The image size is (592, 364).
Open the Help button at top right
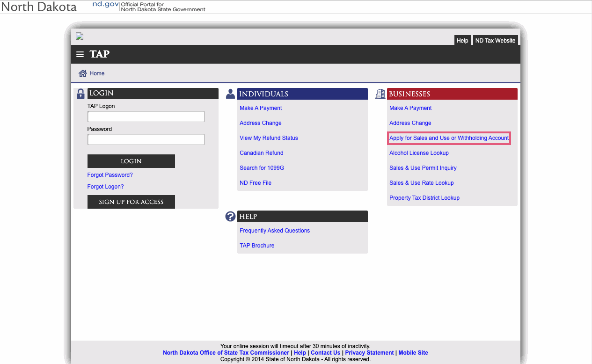point(462,41)
